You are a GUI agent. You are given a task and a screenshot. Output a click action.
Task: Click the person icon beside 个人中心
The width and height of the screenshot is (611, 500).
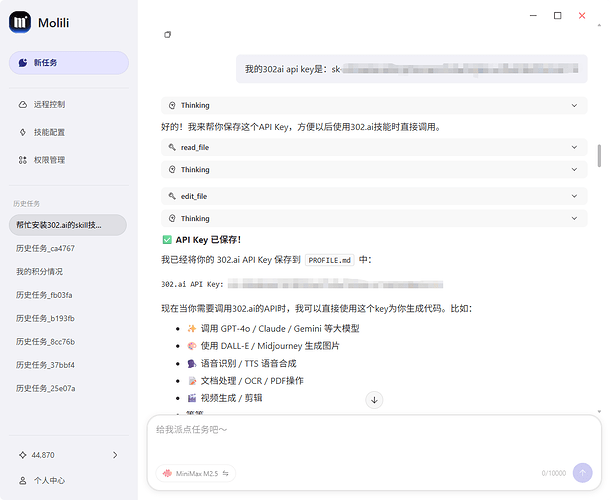point(23,481)
